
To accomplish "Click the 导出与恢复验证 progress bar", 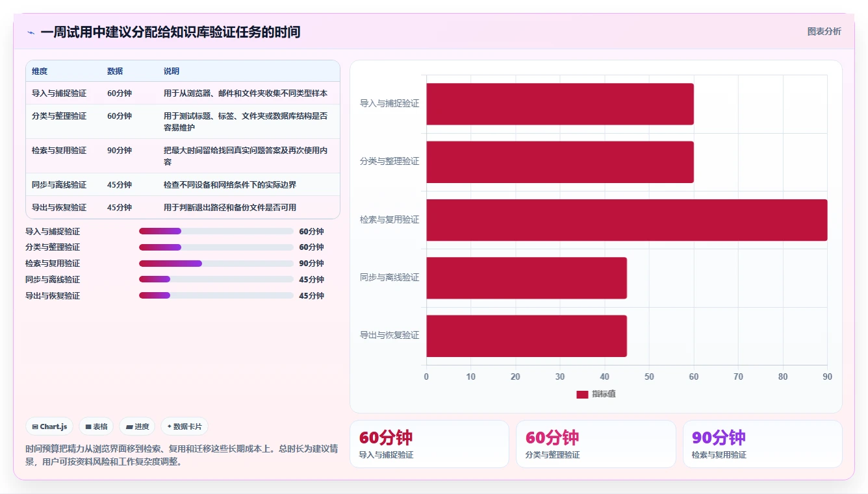I will click(x=216, y=295).
